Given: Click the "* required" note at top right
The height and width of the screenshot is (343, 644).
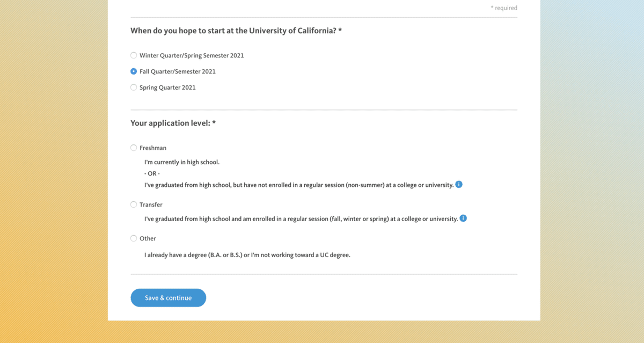Looking at the screenshot, I should (x=504, y=8).
